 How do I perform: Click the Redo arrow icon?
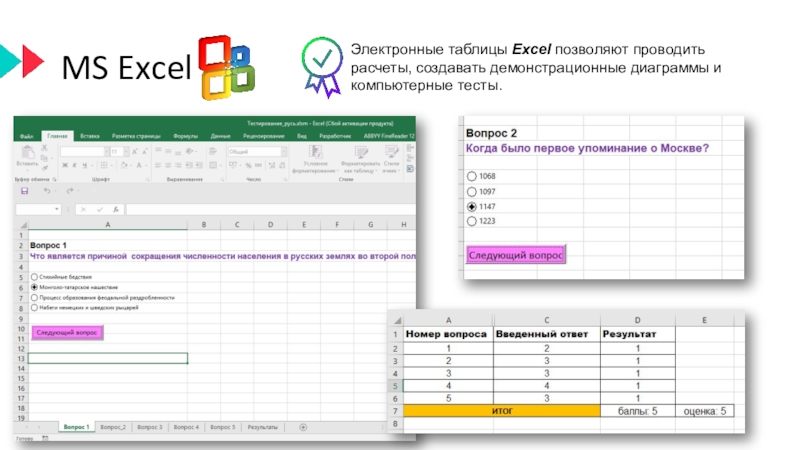(x=70, y=191)
